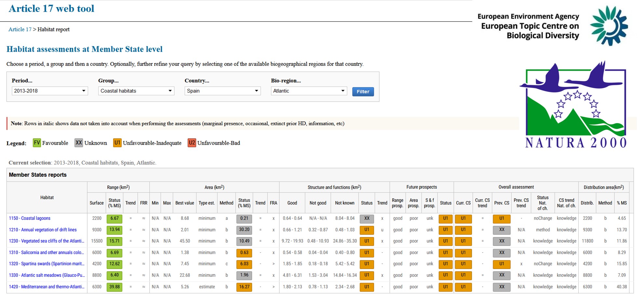Image resolution: width=644 pixels, height=296 pixels.
Task: Click the orange 16.27 area status cell
Action: point(244,287)
